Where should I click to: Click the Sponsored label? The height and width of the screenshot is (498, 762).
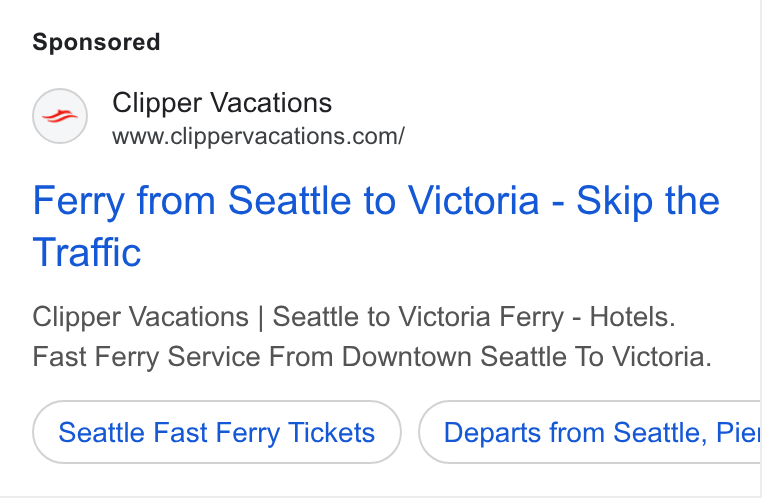pos(96,42)
